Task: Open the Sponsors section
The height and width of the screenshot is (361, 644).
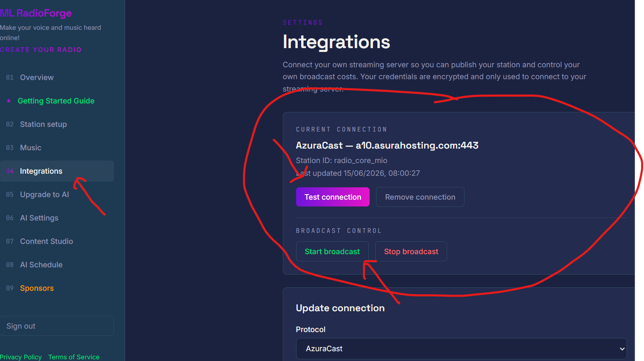Action: click(57, 288)
